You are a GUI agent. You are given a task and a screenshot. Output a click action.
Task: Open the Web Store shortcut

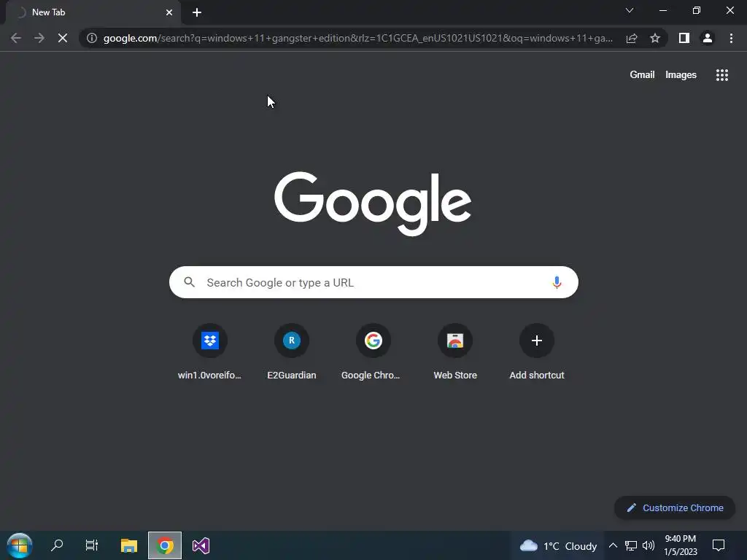(x=455, y=353)
